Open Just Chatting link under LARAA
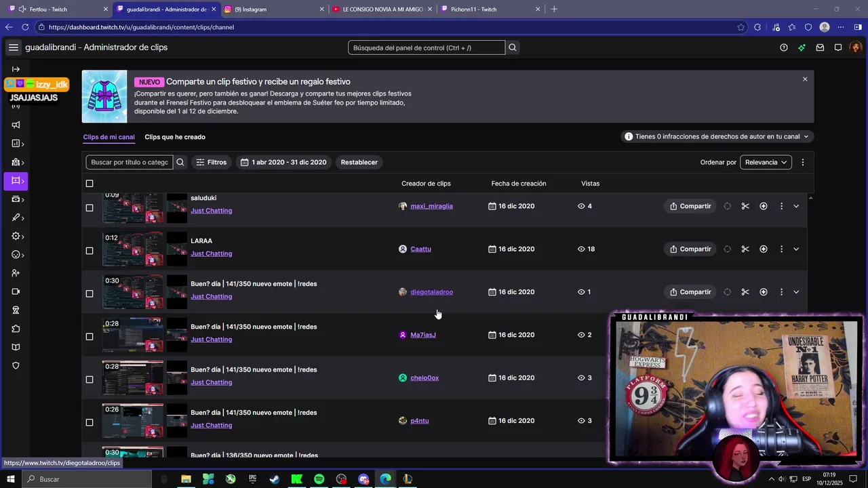The image size is (868, 488). tap(211, 253)
